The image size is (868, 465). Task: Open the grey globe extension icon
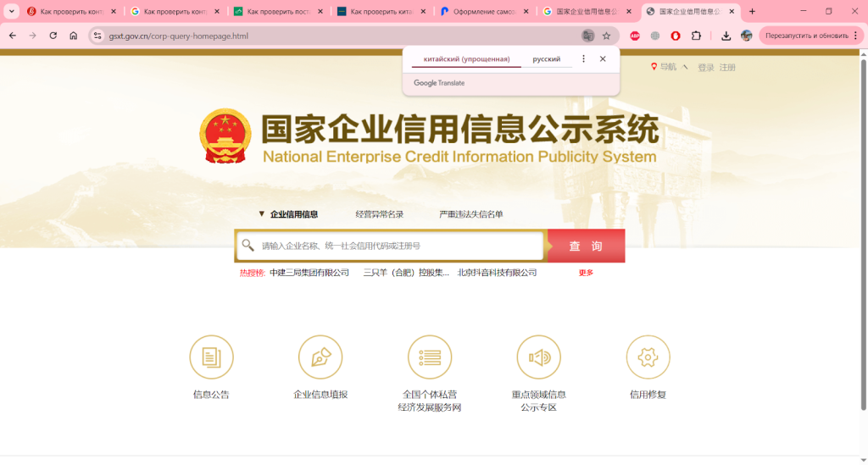tap(655, 36)
